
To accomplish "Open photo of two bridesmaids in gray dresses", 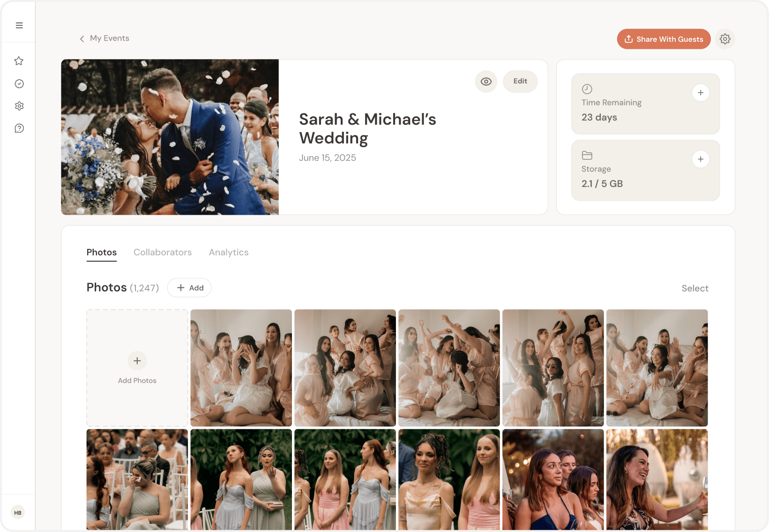I will pyautogui.click(x=241, y=480).
